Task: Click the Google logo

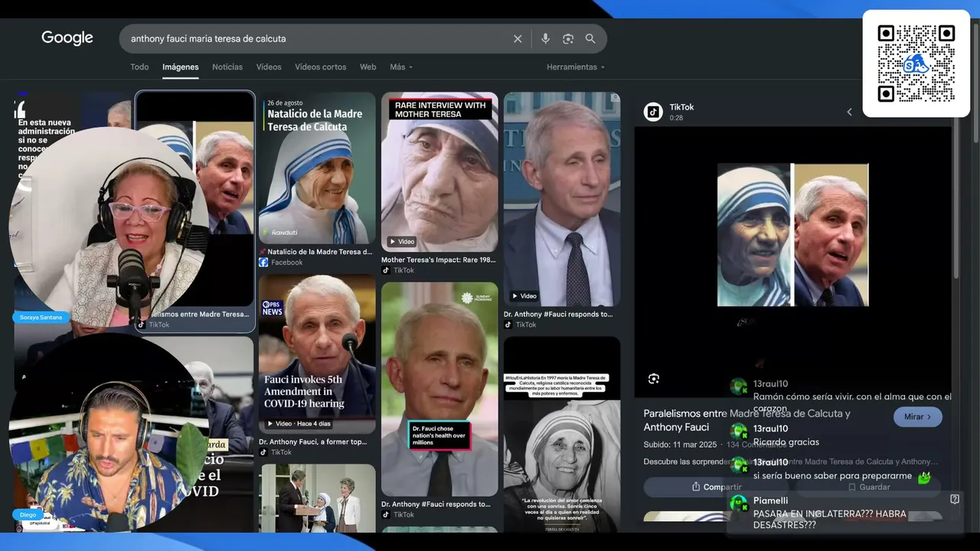Action: click(67, 38)
